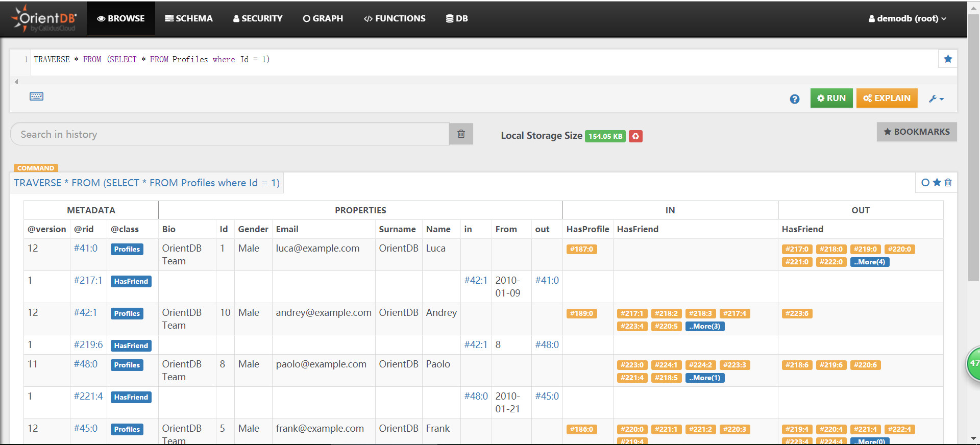Open the demodb (root) user dropdown
980x445 pixels.
(x=908, y=18)
